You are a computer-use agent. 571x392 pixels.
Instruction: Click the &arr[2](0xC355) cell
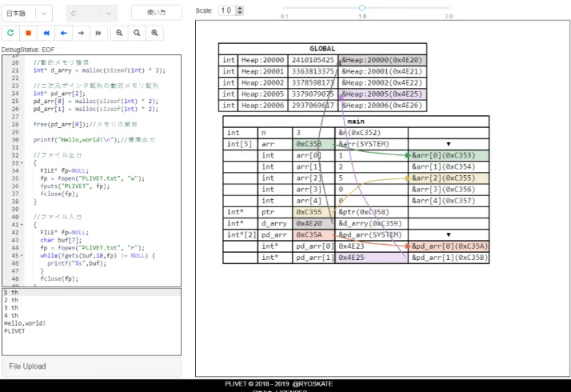pyautogui.click(x=449, y=178)
